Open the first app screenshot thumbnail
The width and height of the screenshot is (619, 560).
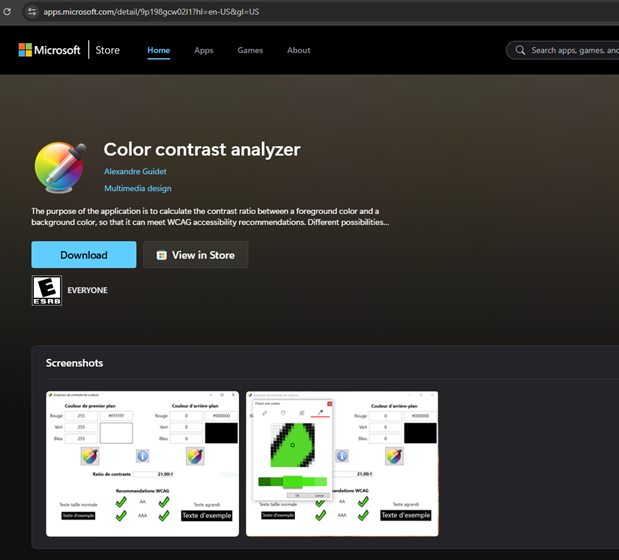click(x=143, y=464)
